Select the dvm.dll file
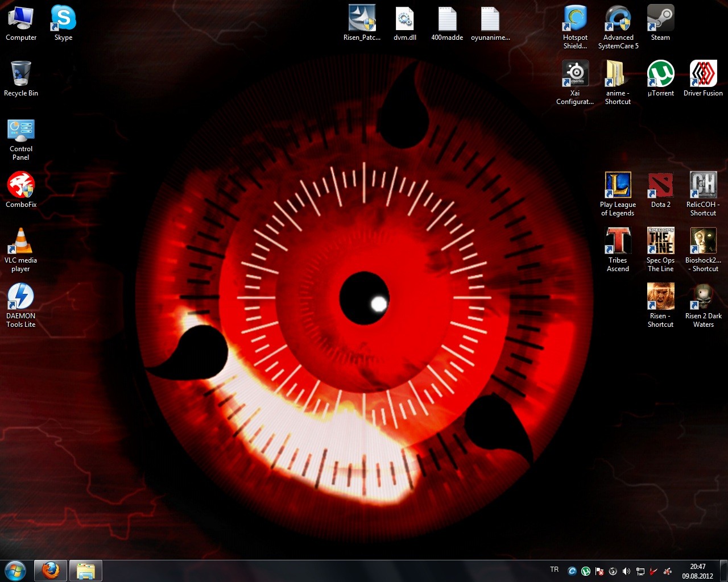The height and width of the screenshot is (582, 728). (x=405, y=23)
